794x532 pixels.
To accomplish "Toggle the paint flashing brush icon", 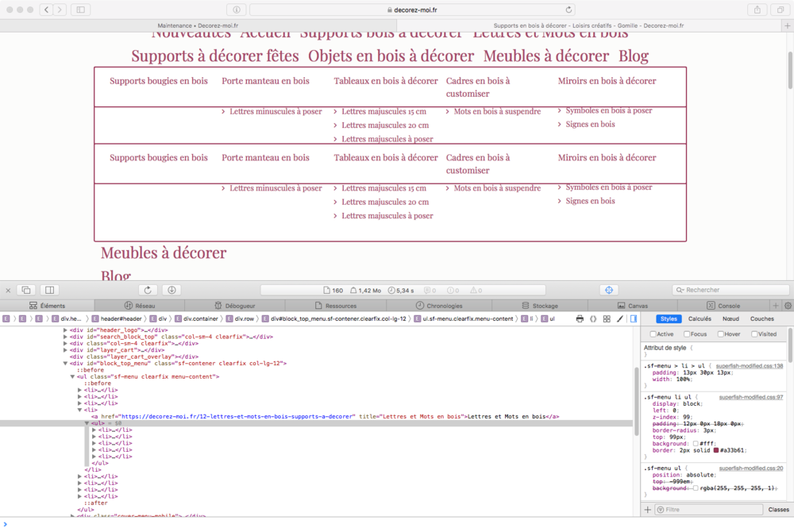I will tap(619, 318).
